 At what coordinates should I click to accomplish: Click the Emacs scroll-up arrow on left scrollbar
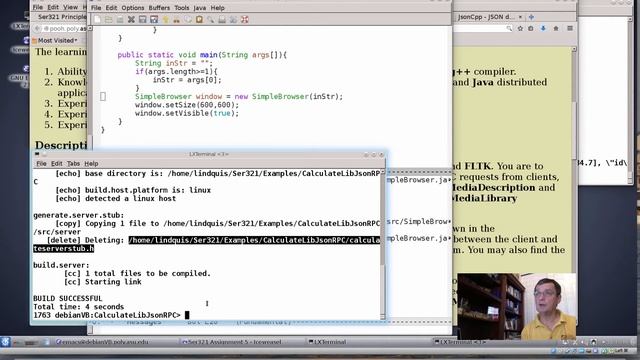pos(90,29)
